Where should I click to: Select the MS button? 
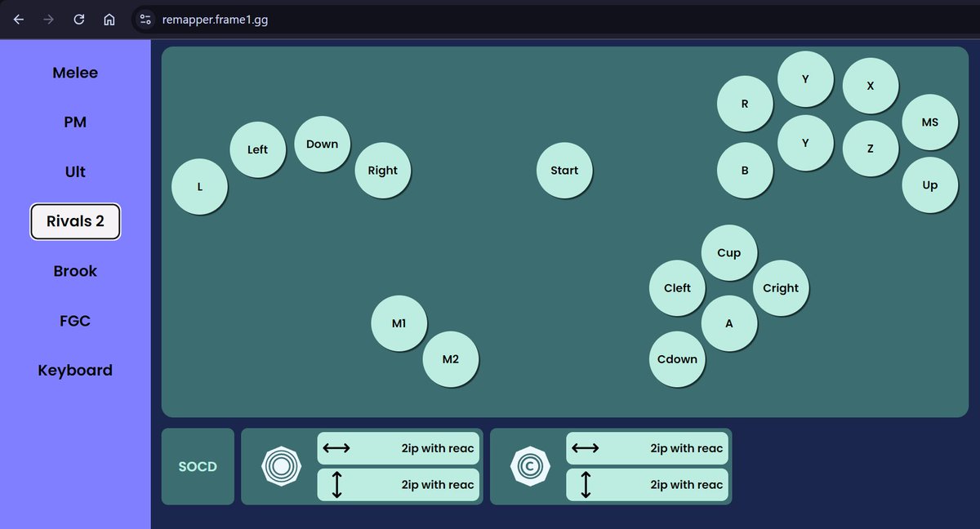point(929,122)
